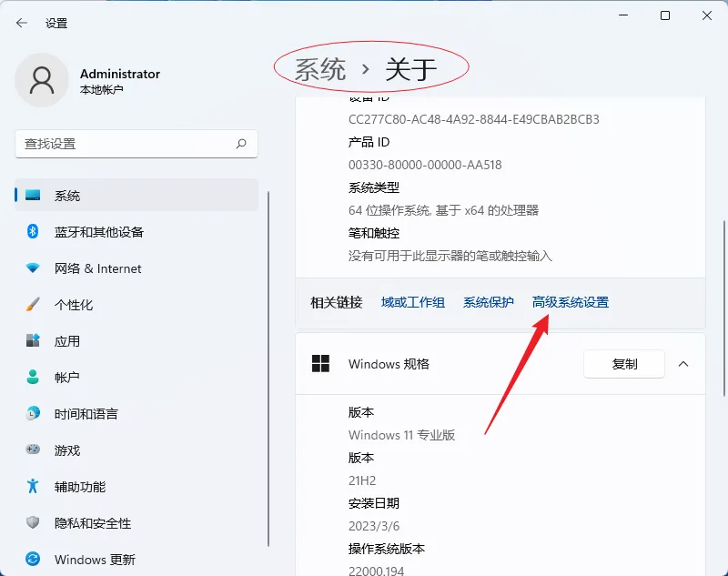Select 隐私和安全性 in sidebar
The width and height of the screenshot is (728, 576).
pos(136,523)
